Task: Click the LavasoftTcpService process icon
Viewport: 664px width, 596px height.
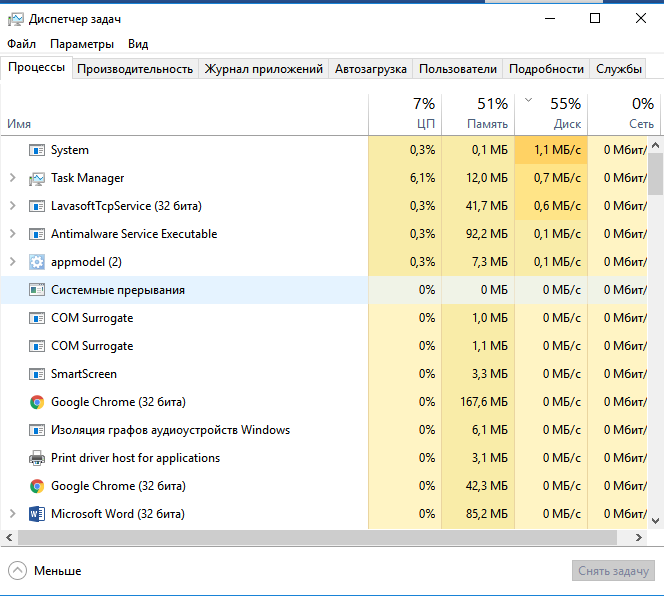Action: (37, 206)
